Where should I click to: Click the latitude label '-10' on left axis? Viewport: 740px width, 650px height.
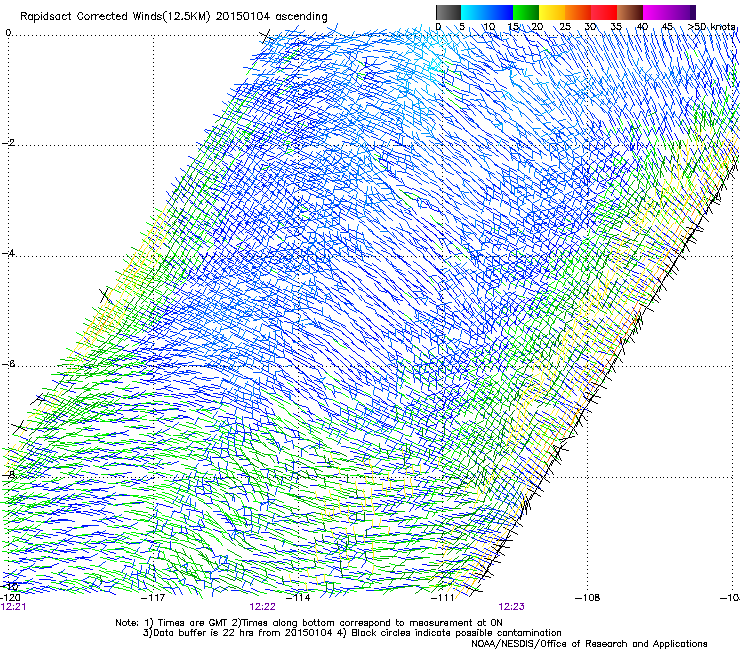pos(10,586)
